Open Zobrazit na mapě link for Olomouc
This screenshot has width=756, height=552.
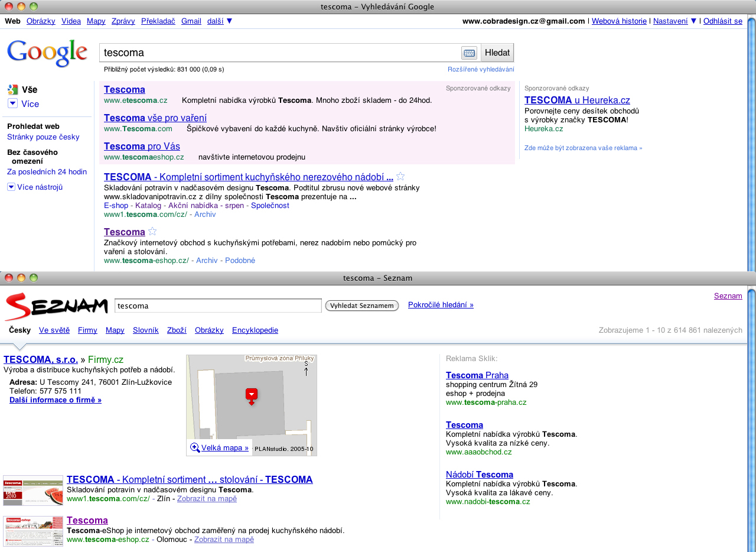coord(224,539)
